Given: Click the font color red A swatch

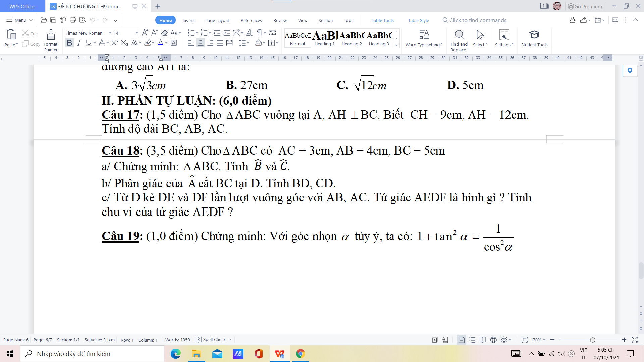Looking at the screenshot, I should (161, 43).
